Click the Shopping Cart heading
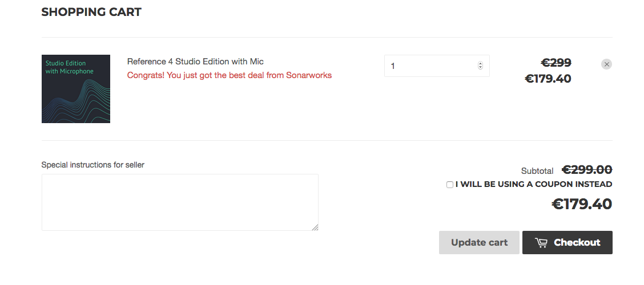 coord(91,13)
